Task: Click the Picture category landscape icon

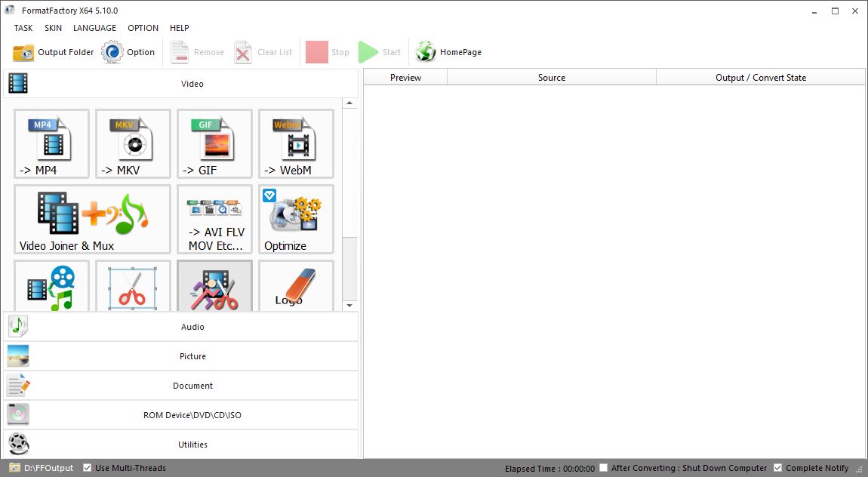Action: pyautogui.click(x=17, y=355)
